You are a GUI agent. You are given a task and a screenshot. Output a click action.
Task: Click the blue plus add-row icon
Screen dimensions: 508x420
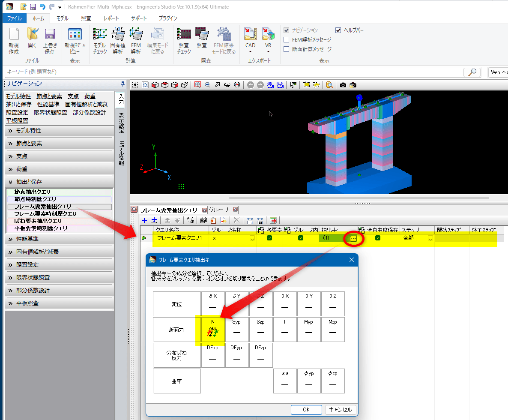pyautogui.click(x=144, y=220)
